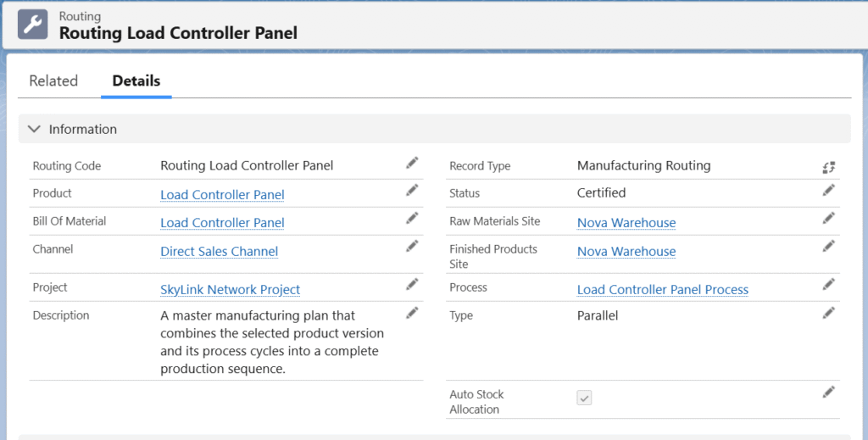Viewport: 868px width, 440px height.
Task: Edit the Routing Code field pencil icon
Action: 412,163
